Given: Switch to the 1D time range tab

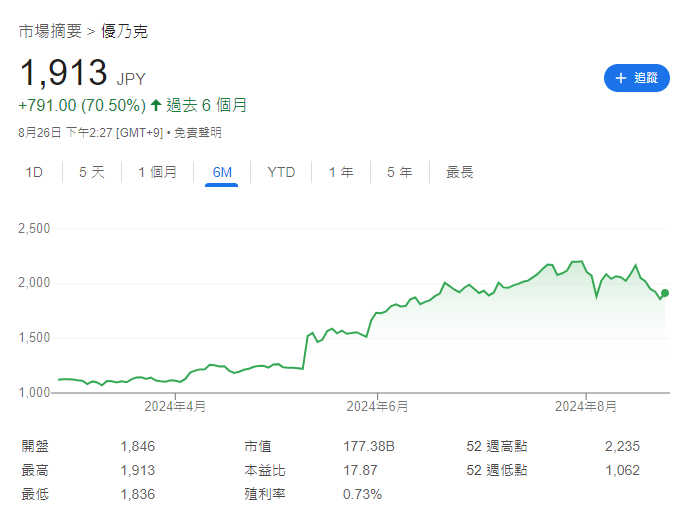Looking at the screenshot, I should [x=34, y=172].
